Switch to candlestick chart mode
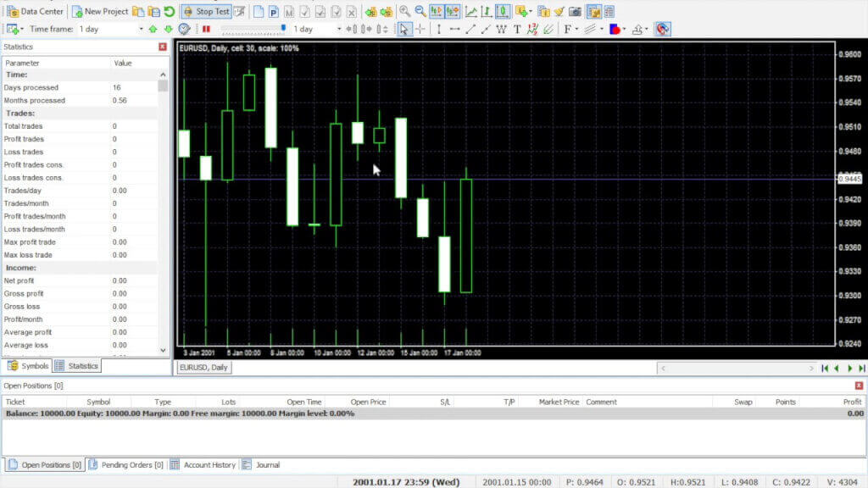The width and height of the screenshot is (868, 488). click(502, 11)
